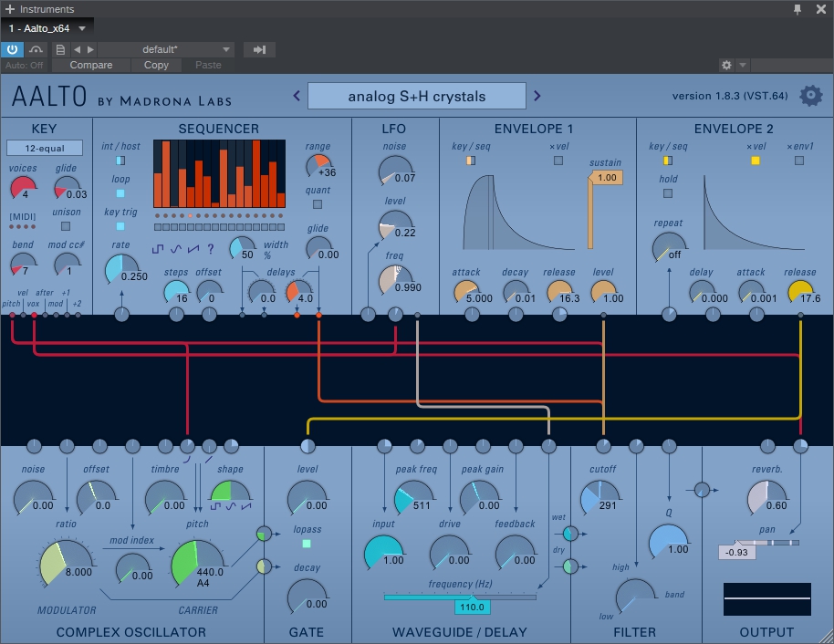Select the sine wave sequencer shape icon
The width and height of the screenshot is (834, 644).
point(175,249)
